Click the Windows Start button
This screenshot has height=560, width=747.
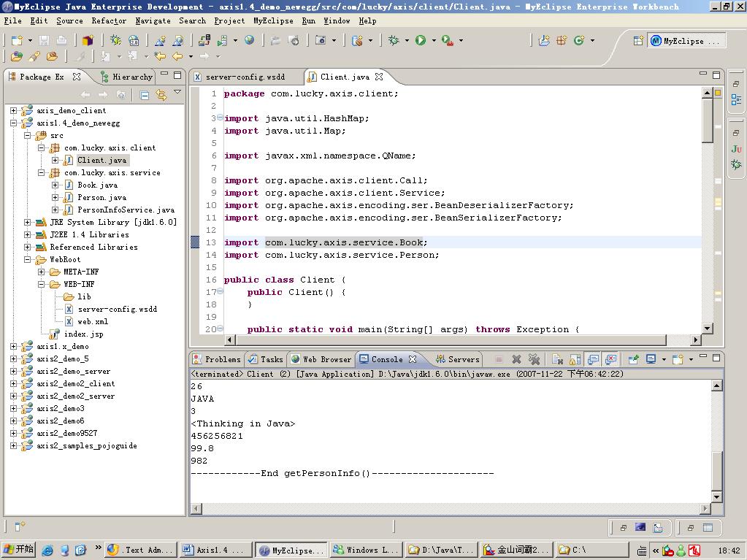[x=18, y=550]
